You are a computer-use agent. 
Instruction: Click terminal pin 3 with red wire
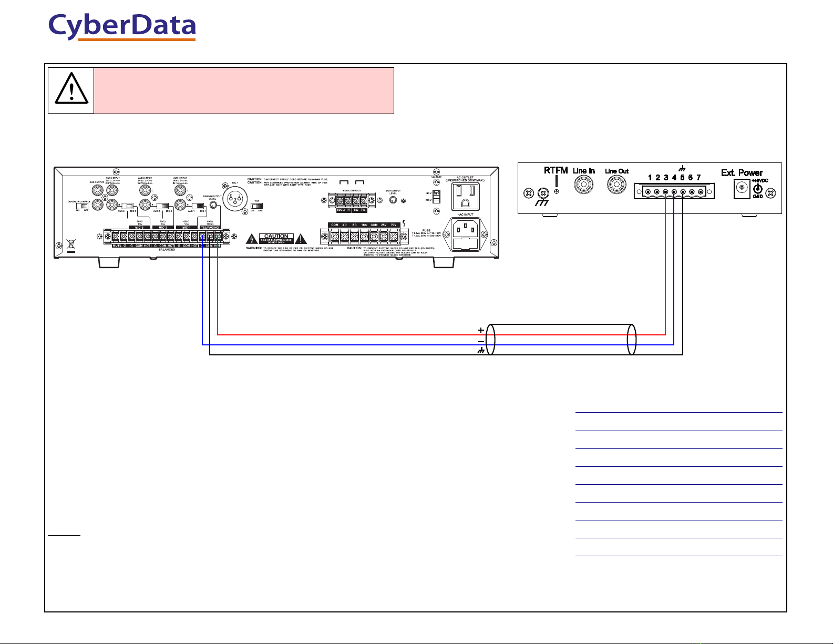pyautogui.click(x=665, y=192)
